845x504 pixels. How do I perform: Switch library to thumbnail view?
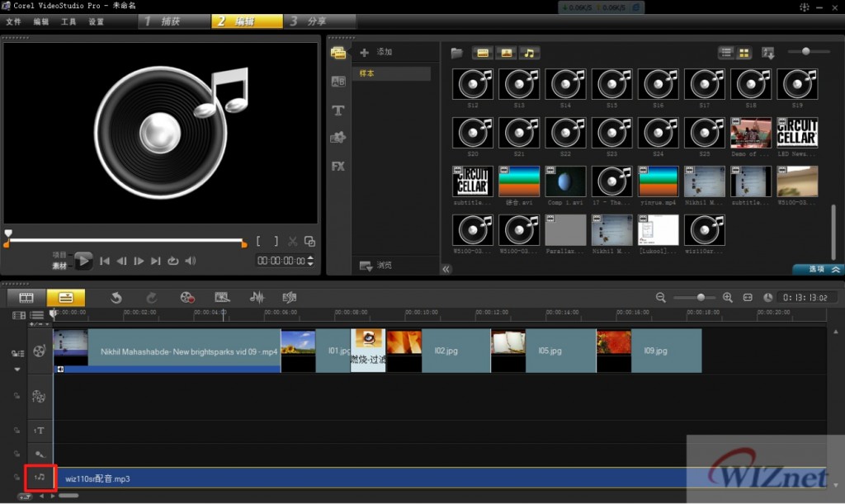click(x=744, y=53)
